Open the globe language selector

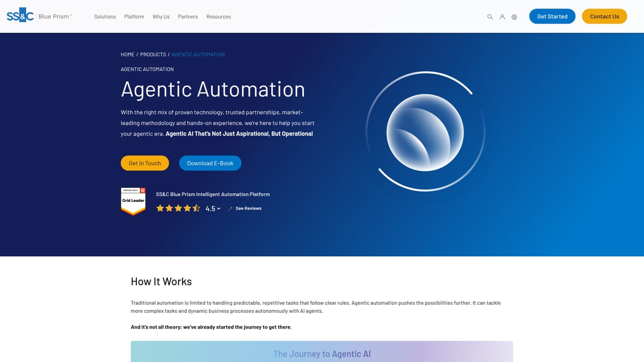point(514,17)
